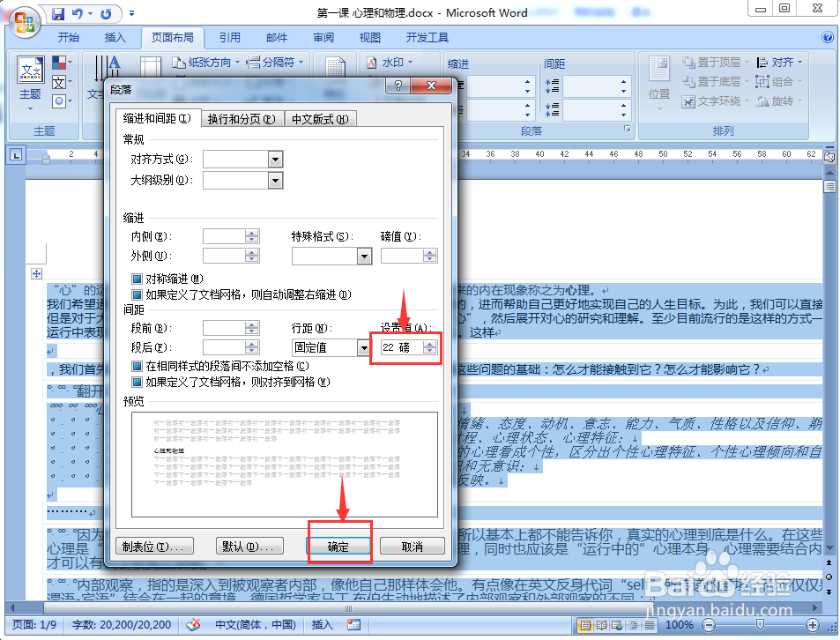Screen dimensions: 840x640
Task: Click the spelling check icon in status bar
Action: [193, 625]
